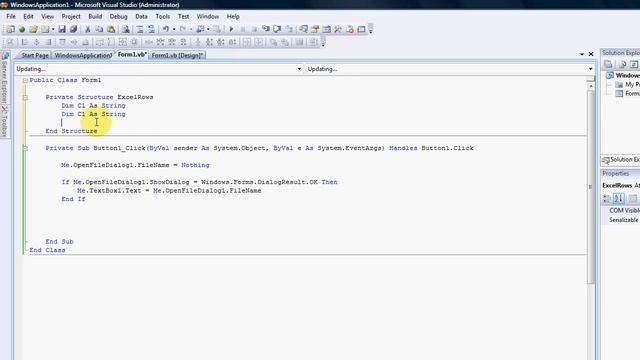This screenshot has width=640, height=360.
Task: Click the Navigate Backward toolbar icon
Action: pos(200,29)
